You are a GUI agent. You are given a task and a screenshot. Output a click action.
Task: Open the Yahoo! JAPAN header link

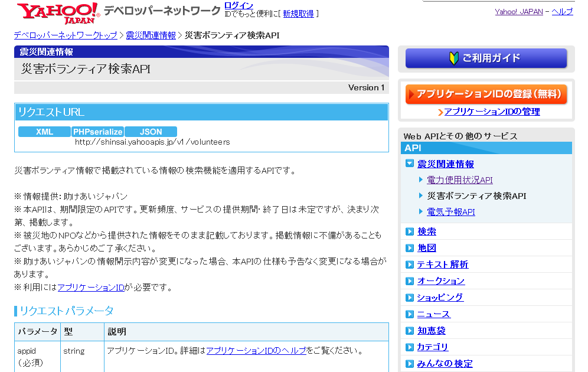click(x=518, y=12)
